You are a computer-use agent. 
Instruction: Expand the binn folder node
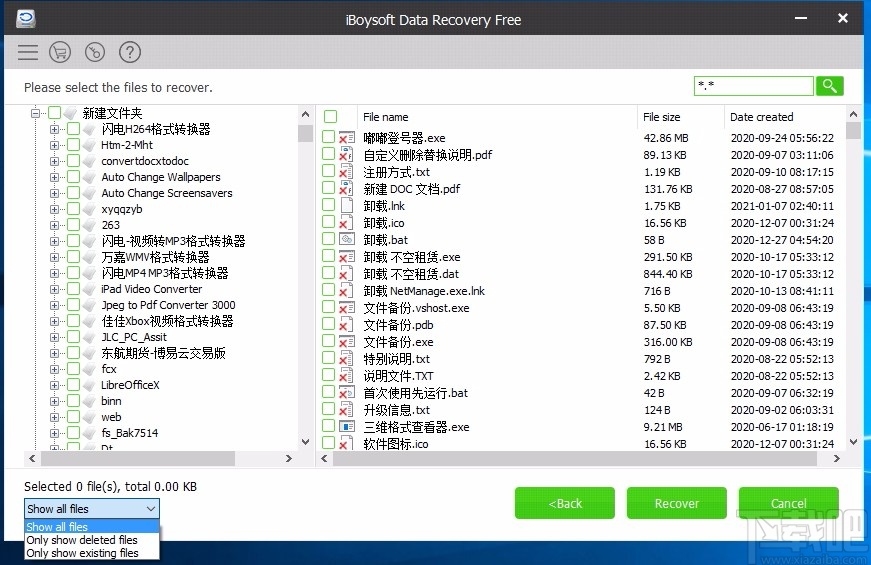coord(54,401)
